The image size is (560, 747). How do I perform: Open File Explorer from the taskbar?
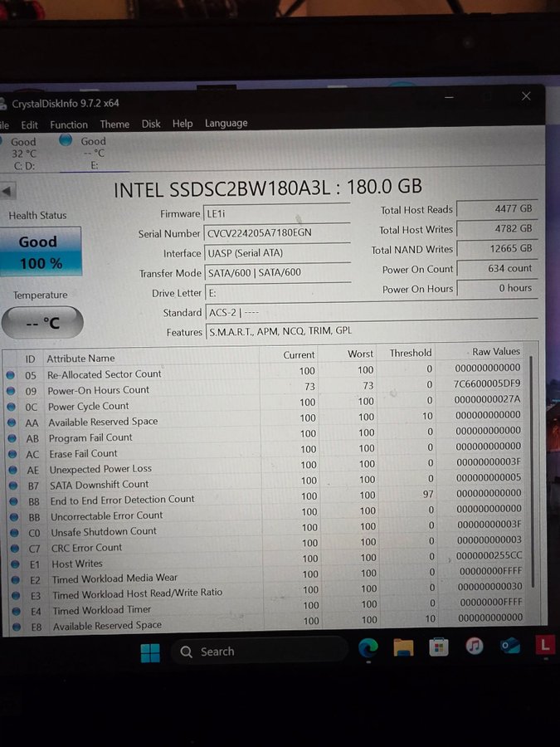pos(403,647)
